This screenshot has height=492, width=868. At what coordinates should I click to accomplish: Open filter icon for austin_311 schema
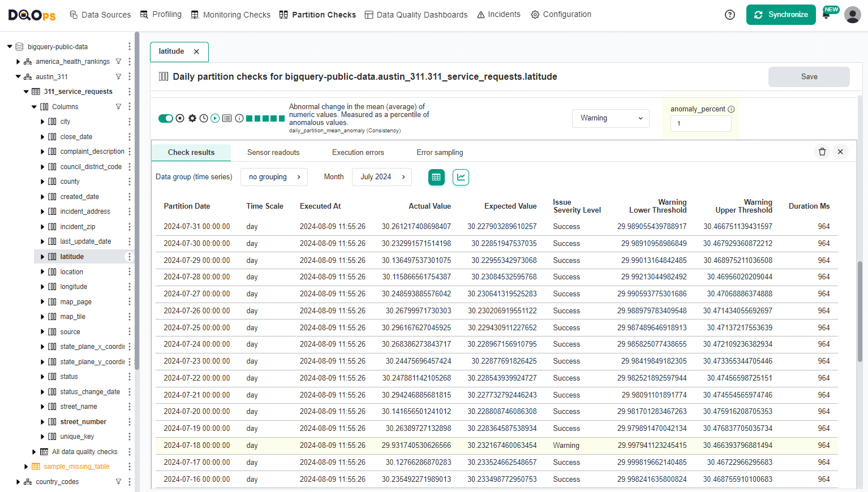(x=118, y=76)
